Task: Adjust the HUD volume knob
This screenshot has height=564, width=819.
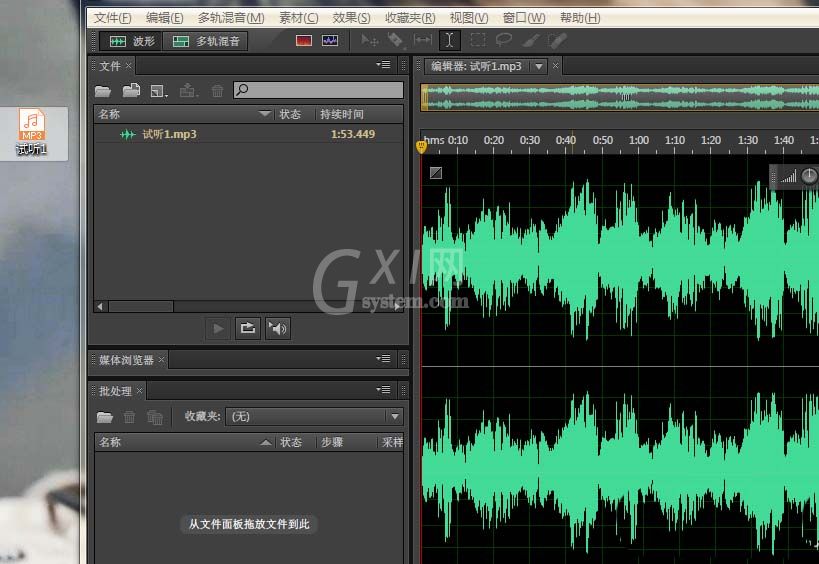Action: (x=809, y=176)
